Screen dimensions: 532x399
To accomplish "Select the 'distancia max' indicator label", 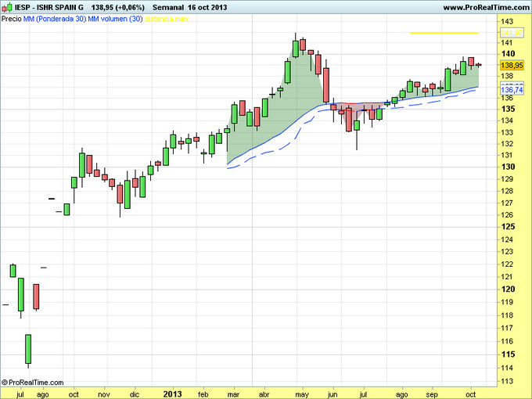I will (x=166, y=18).
